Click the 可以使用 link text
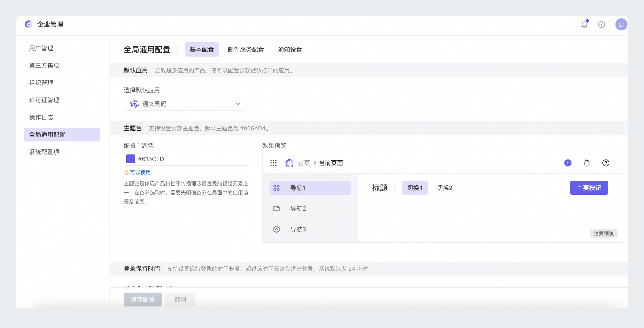 [140, 172]
